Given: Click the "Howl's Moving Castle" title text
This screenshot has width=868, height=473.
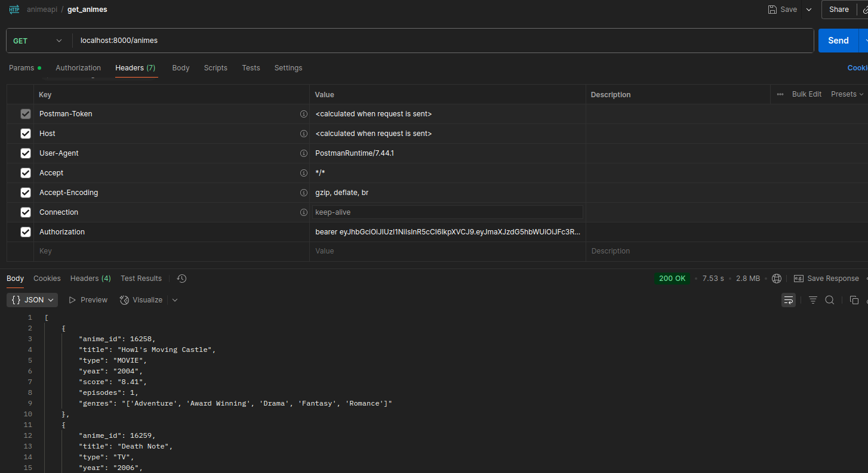Looking at the screenshot, I should [x=164, y=350].
